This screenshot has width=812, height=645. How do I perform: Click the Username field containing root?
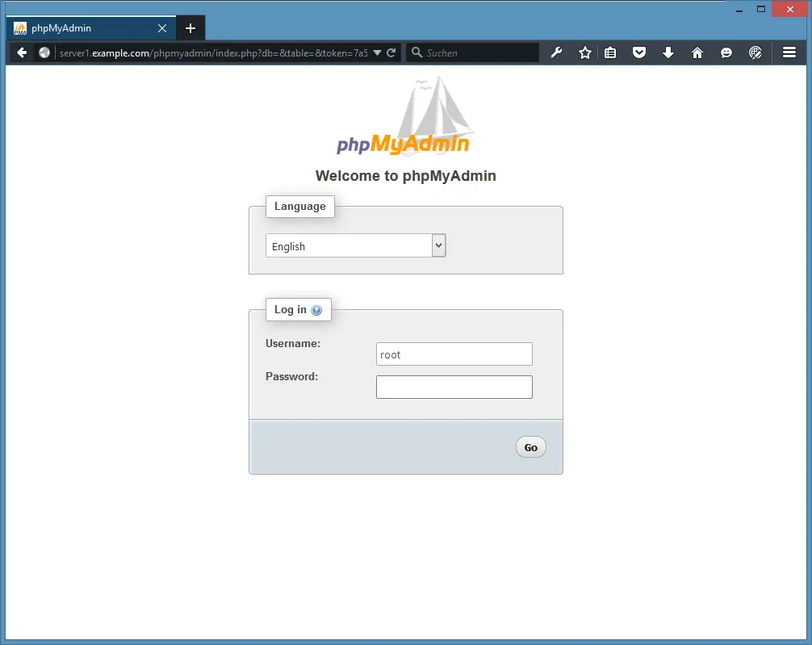tap(454, 354)
